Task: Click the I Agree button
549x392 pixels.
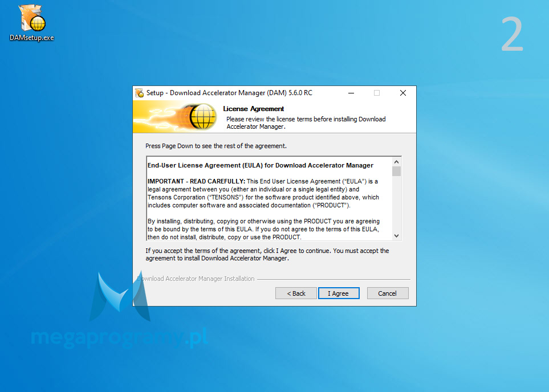Action: 339,293
